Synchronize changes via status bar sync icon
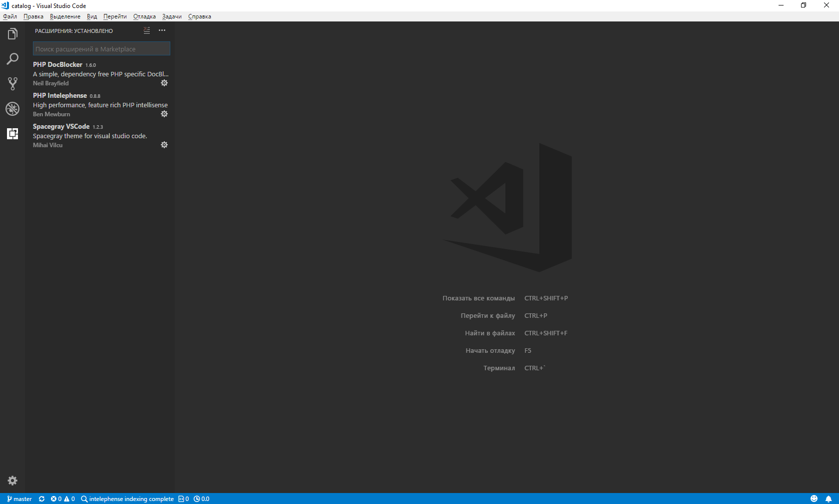The width and height of the screenshot is (839, 504). [x=42, y=499]
